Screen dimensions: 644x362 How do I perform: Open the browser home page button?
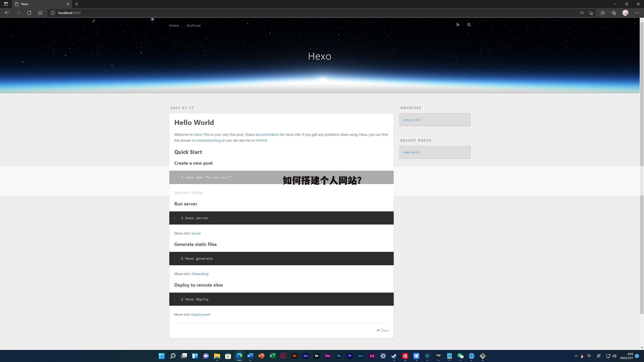(x=40, y=13)
